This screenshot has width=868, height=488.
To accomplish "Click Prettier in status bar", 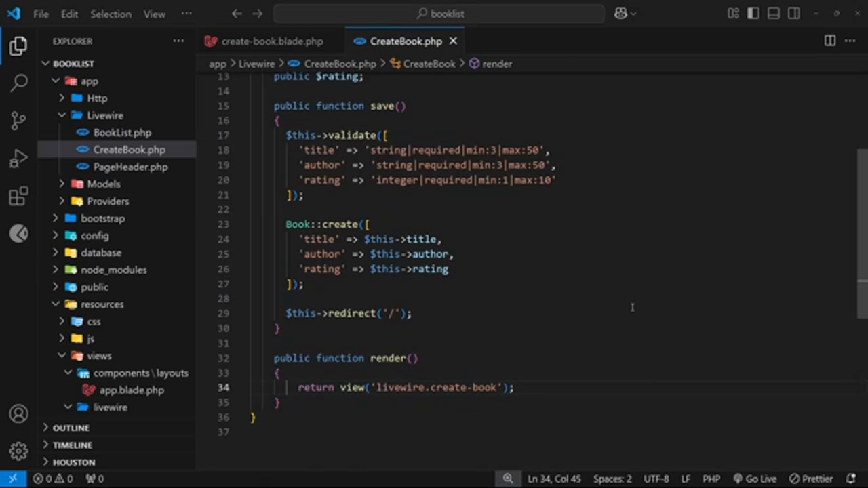I will coord(811,479).
